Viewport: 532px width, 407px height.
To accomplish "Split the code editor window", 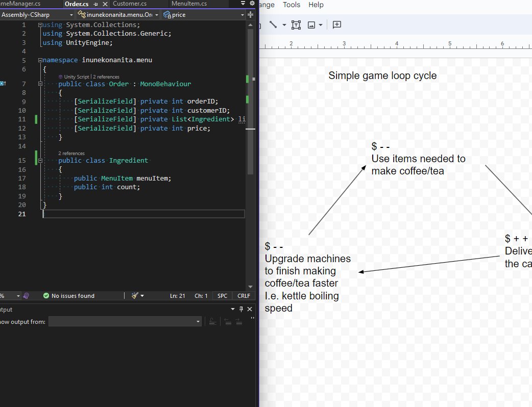I will tap(250, 15).
